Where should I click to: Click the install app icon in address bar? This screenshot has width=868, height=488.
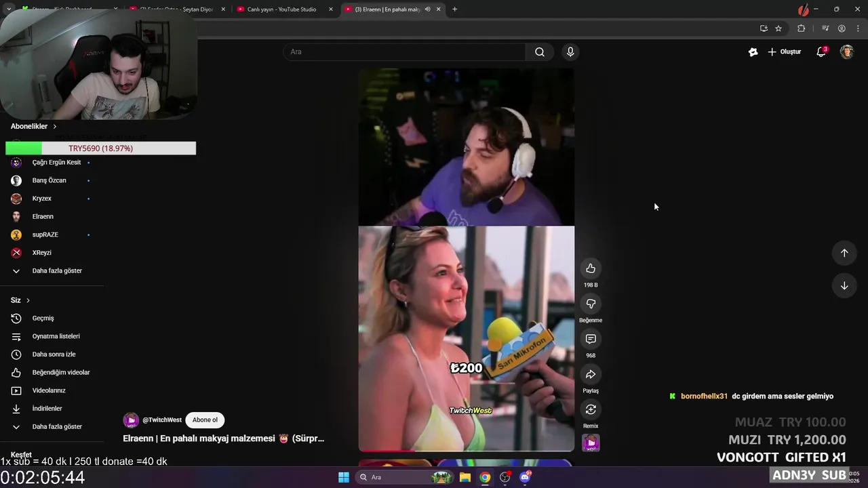(764, 28)
